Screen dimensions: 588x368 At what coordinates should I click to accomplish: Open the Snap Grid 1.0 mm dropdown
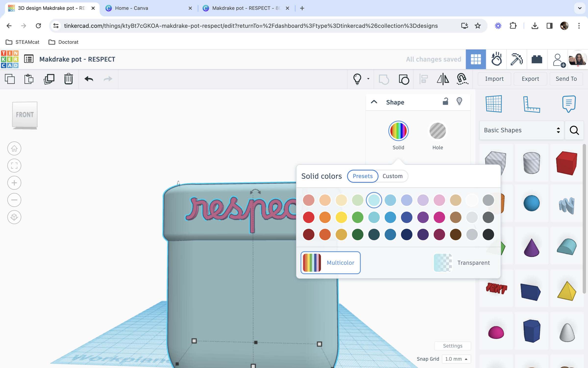pyautogui.click(x=456, y=359)
